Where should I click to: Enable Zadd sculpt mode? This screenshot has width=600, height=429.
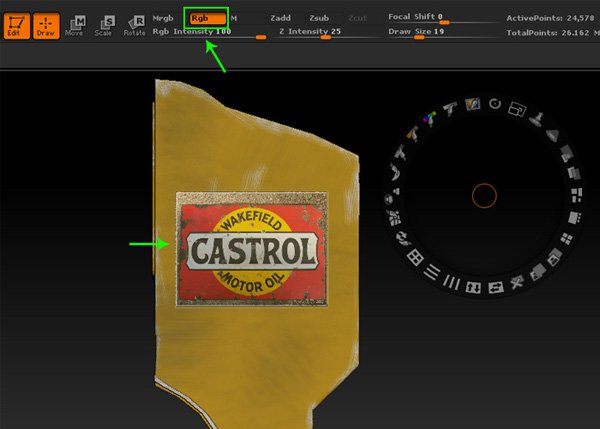(280, 18)
